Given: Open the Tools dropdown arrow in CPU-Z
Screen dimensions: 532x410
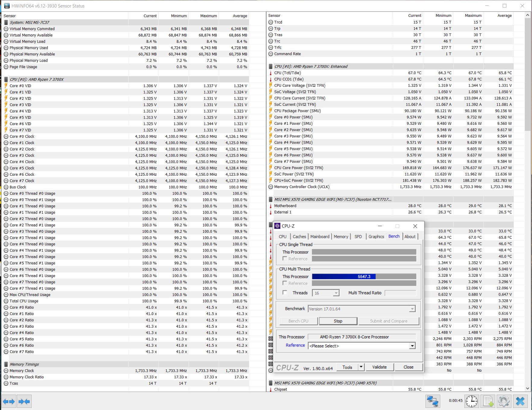Looking at the screenshot, I should pyautogui.click(x=361, y=367).
